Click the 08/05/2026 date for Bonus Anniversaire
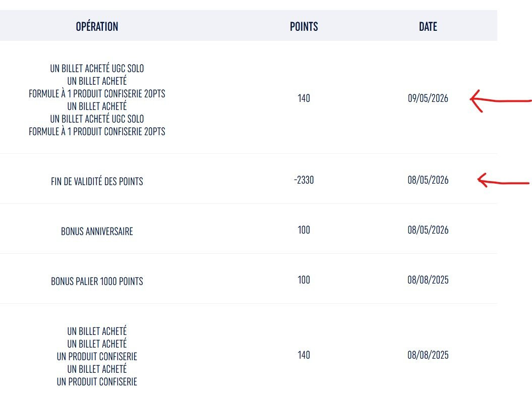Viewport: 532px width, 396px height. pyautogui.click(x=428, y=230)
